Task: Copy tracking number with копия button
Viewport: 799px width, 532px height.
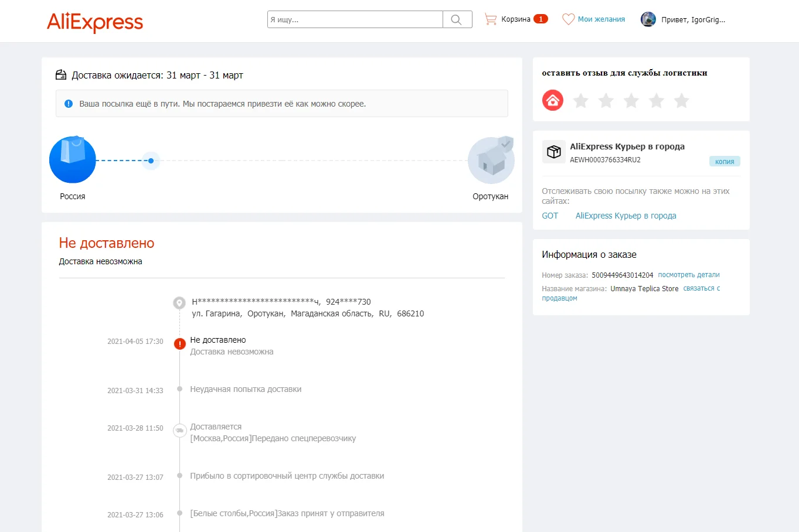Action: click(725, 162)
